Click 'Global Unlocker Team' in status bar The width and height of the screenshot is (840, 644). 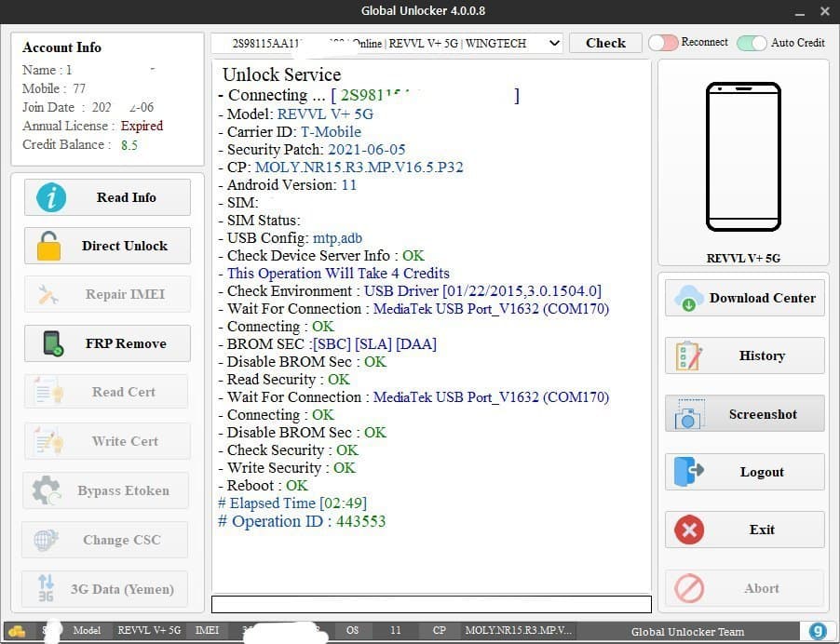tap(687, 632)
